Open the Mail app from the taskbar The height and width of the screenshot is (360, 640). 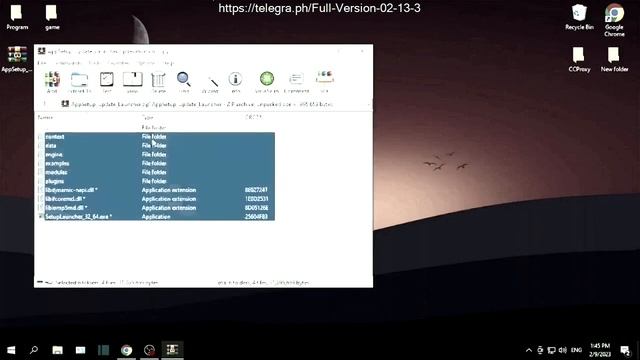(80, 350)
